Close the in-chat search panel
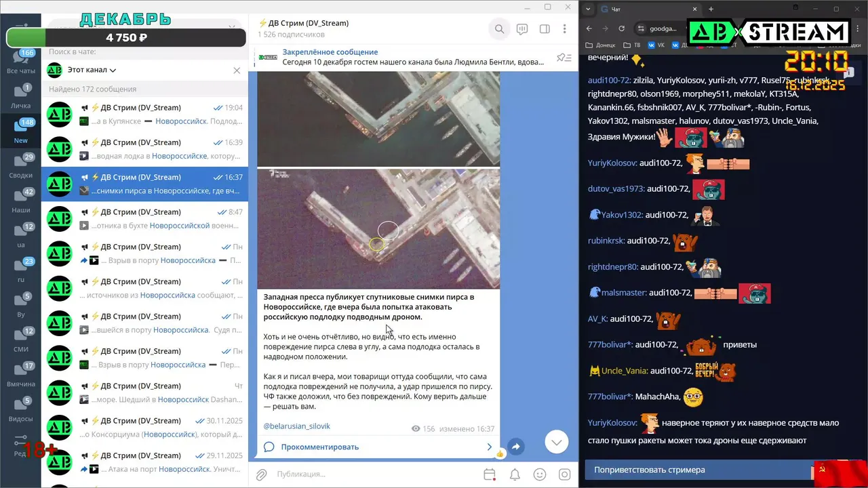868x488 pixels. tap(237, 70)
